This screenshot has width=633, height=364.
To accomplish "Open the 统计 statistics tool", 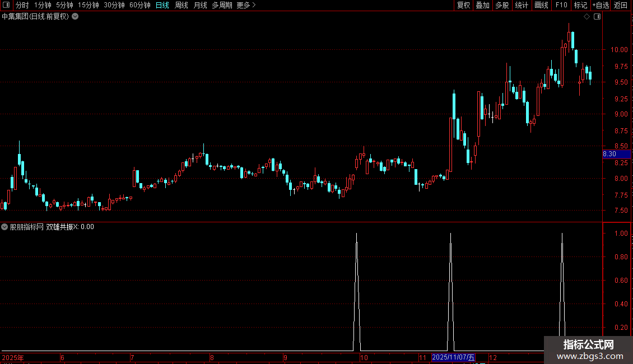I will click(522, 5).
